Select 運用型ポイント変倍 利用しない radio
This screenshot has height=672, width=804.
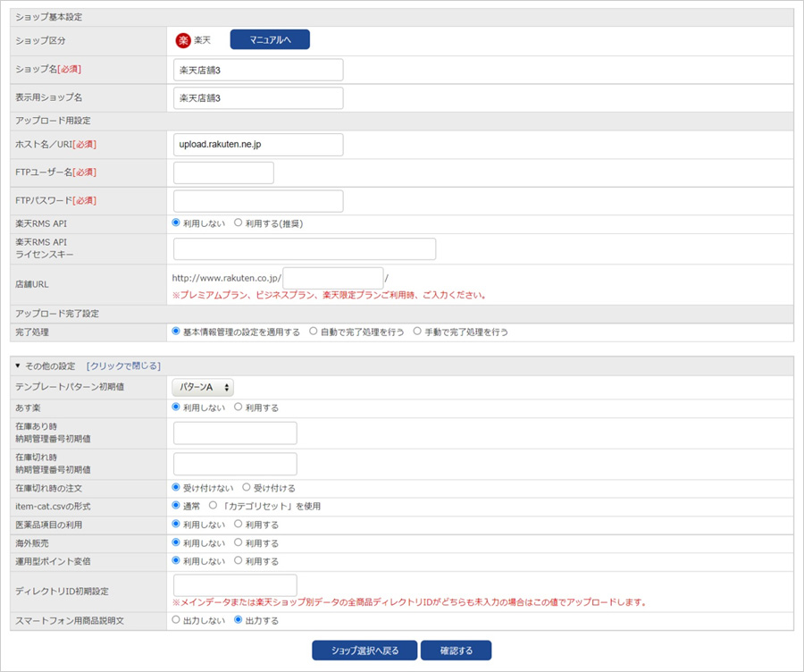click(x=176, y=560)
